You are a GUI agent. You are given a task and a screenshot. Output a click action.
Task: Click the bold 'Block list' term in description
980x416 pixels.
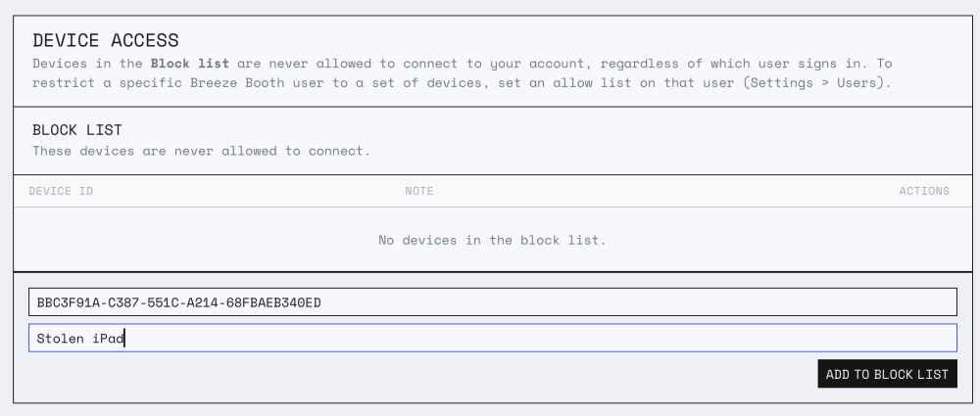190,63
